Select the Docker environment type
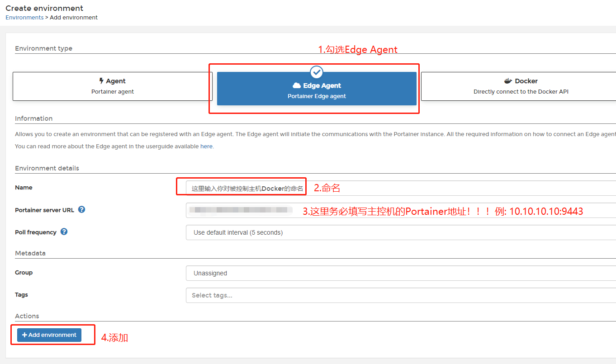 click(518, 86)
